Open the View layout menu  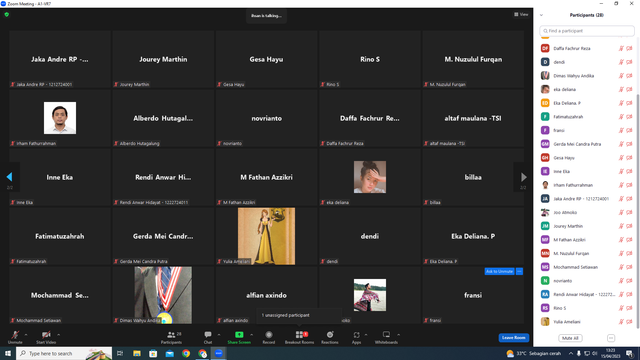pyautogui.click(x=521, y=14)
